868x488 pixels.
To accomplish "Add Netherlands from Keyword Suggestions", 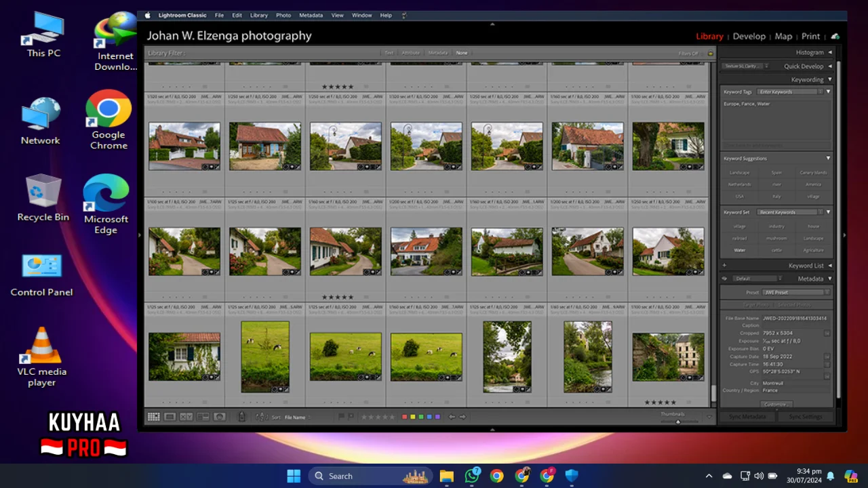I will [x=739, y=184].
